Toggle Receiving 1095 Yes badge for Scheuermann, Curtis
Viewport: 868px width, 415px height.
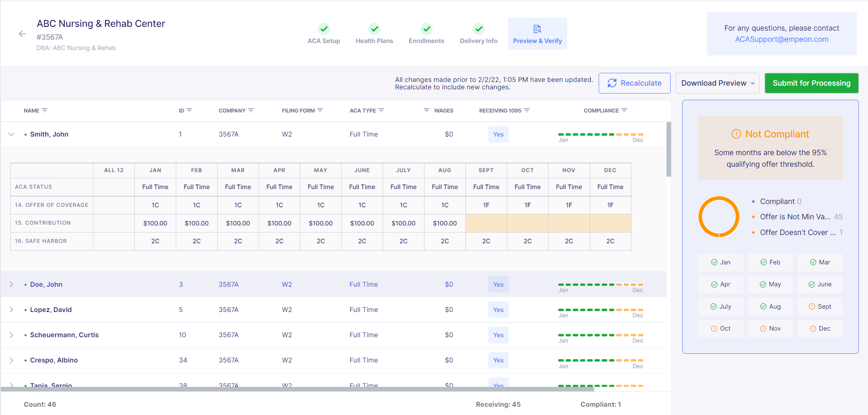tap(499, 335)
